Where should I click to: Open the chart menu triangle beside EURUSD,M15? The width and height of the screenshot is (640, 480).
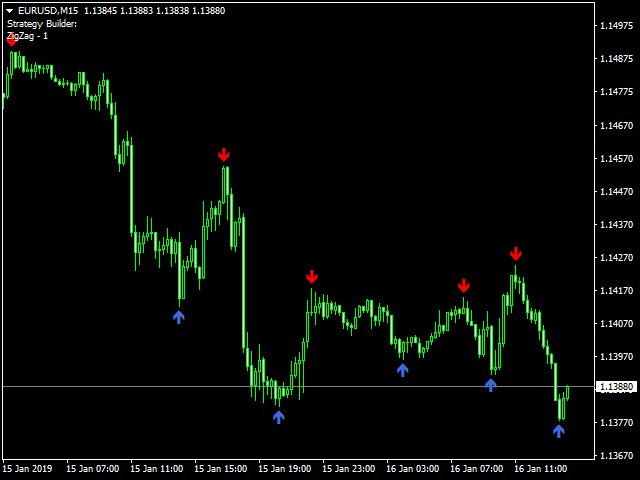9,11
